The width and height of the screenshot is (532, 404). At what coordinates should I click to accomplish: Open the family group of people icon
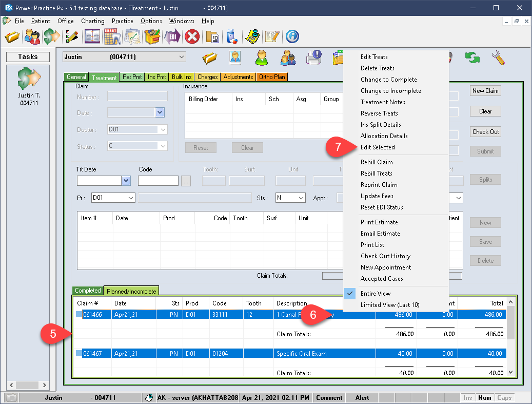click(x=288, y=57)
